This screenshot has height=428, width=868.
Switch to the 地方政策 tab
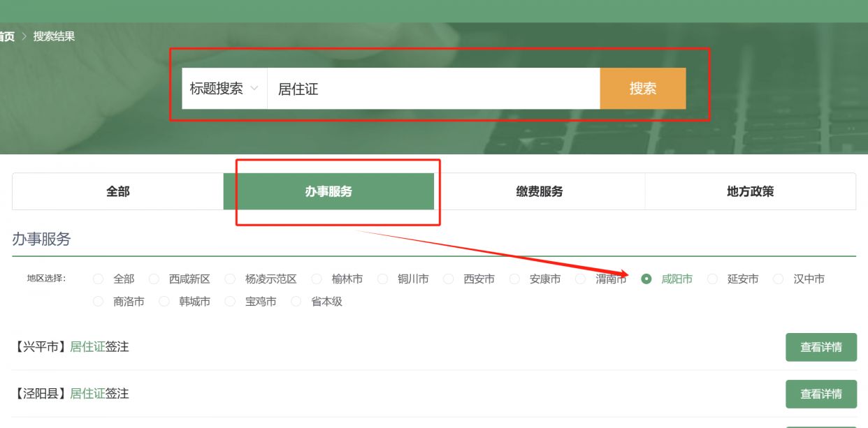pos(750,191)
